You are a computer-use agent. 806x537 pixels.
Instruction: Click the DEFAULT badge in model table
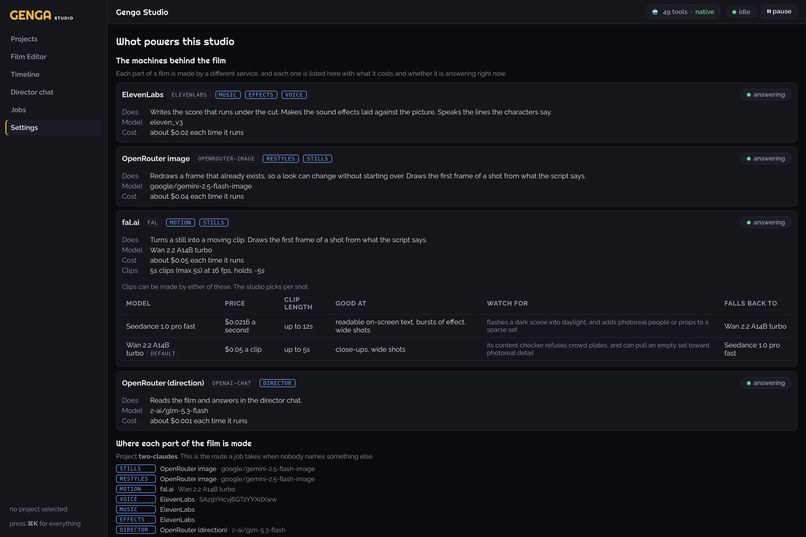pos(163,354)
